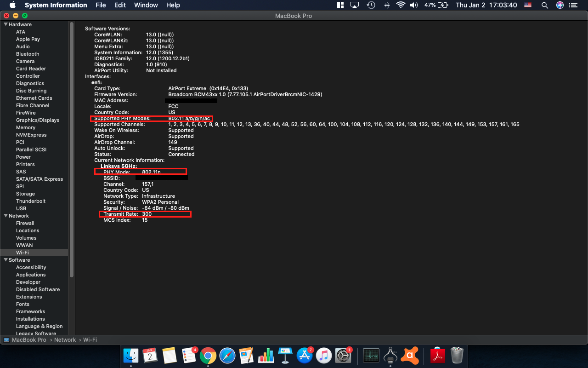Select Accessibility under Software

pyautogui.click(x=31, y=267)
